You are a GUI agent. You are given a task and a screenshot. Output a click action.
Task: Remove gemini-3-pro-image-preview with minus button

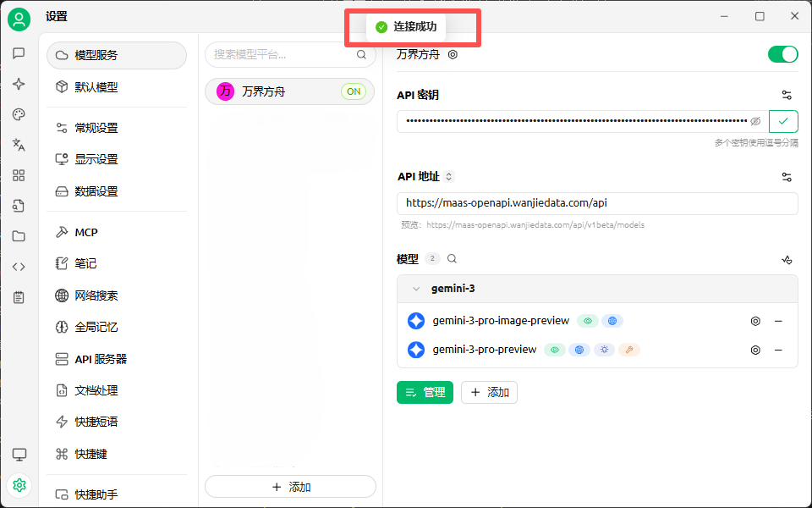click(x=778, y=322)
